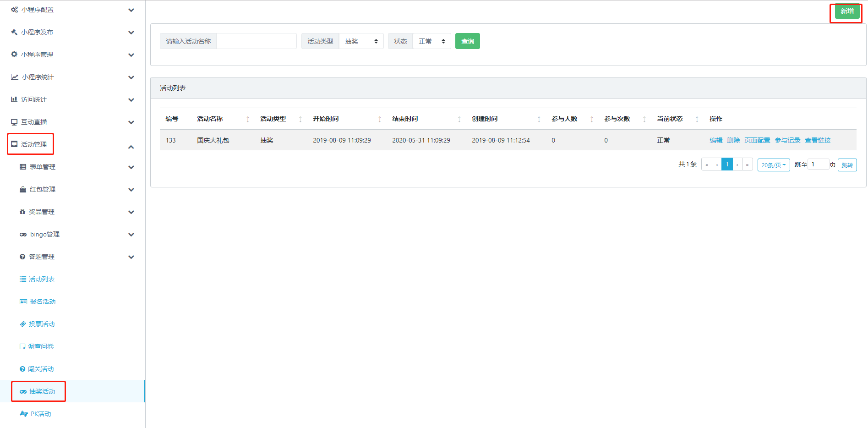Click the line chart icon beside 小程序统计
868x428 pixels.
pyautogui.click(x=15, y=77)
